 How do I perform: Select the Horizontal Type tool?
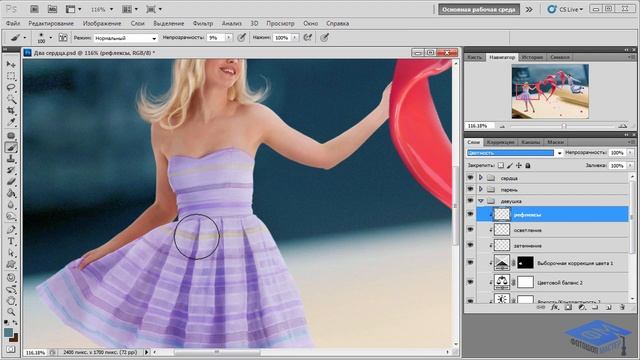click(11, 241)
